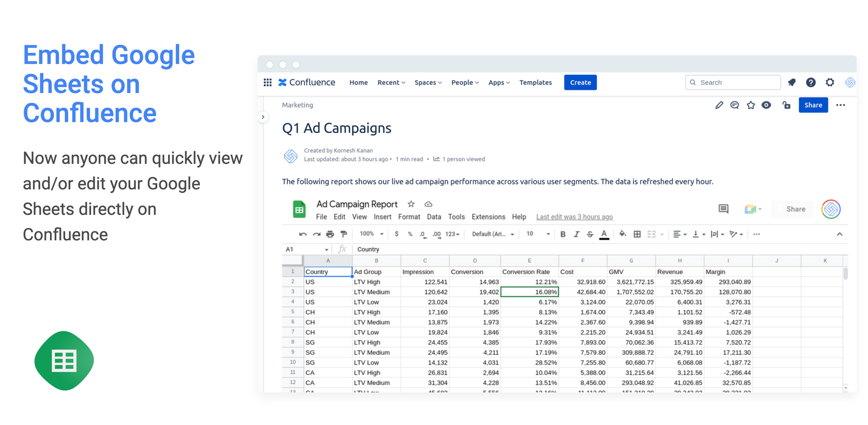
Task: Show more toolbar options
Action: pos(757,234)
